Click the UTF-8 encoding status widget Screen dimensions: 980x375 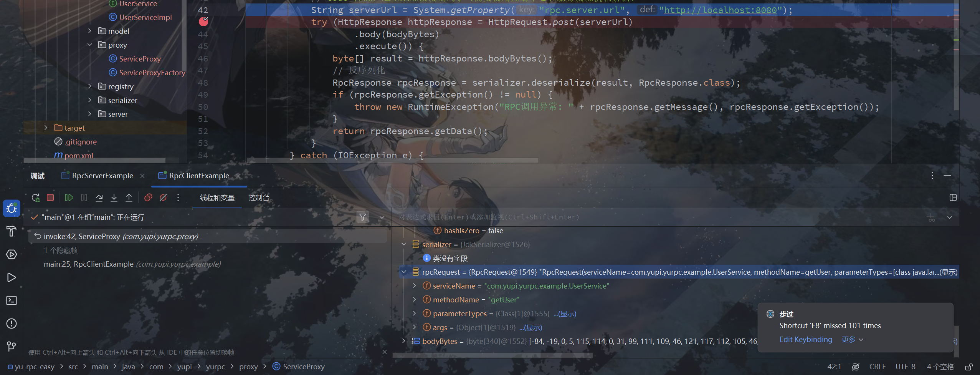tap(905, 367)
